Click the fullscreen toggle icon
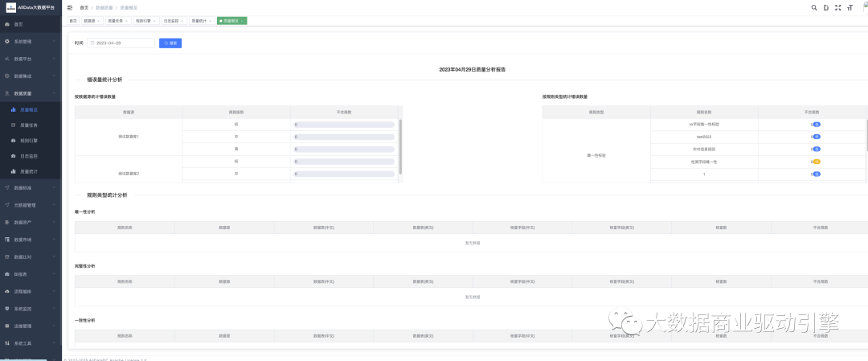This screenshot has height=361, width=868. (837, 7)
